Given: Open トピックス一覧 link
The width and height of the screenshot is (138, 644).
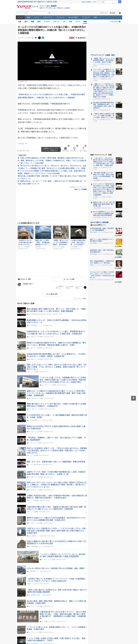Looking at the screenshot, I should point(115,21).
